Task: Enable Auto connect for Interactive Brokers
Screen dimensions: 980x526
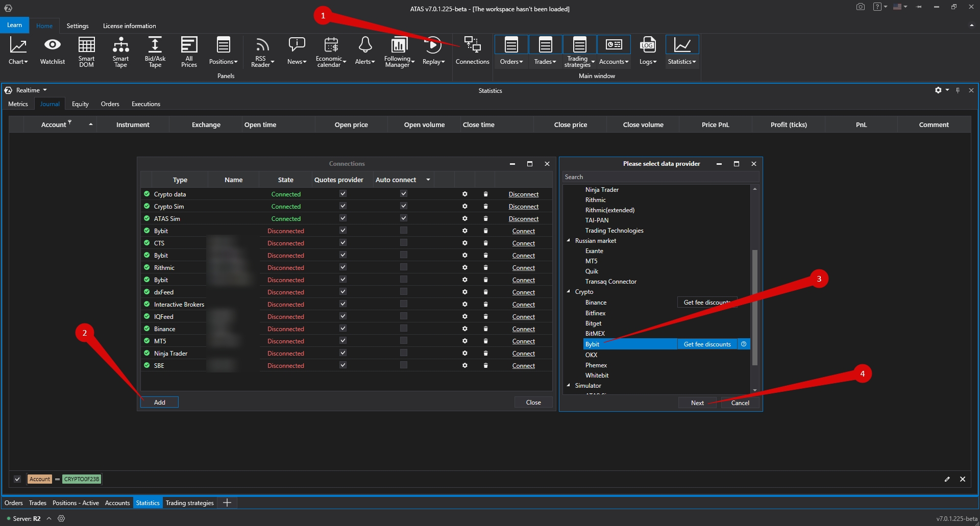Action: coord(404,305)
